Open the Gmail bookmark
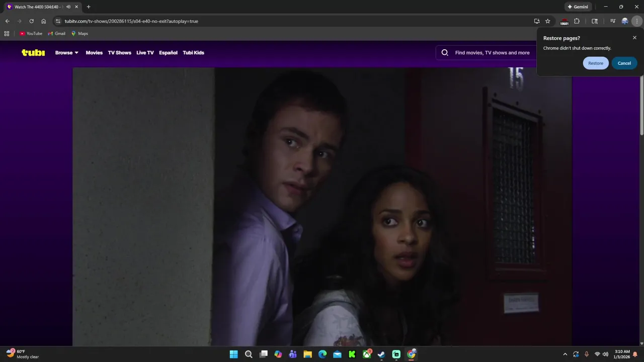Image resolution: width=644 pixels, height=362 pixels. (56, 34)
